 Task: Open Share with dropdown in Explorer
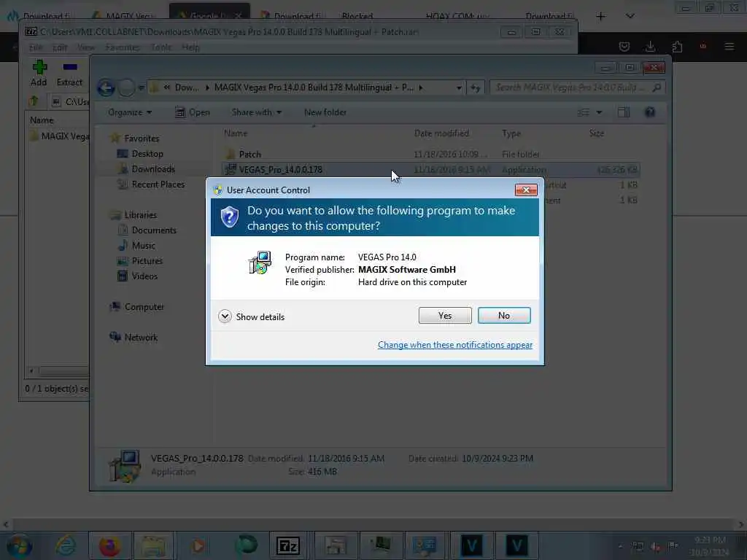[256, 112]
